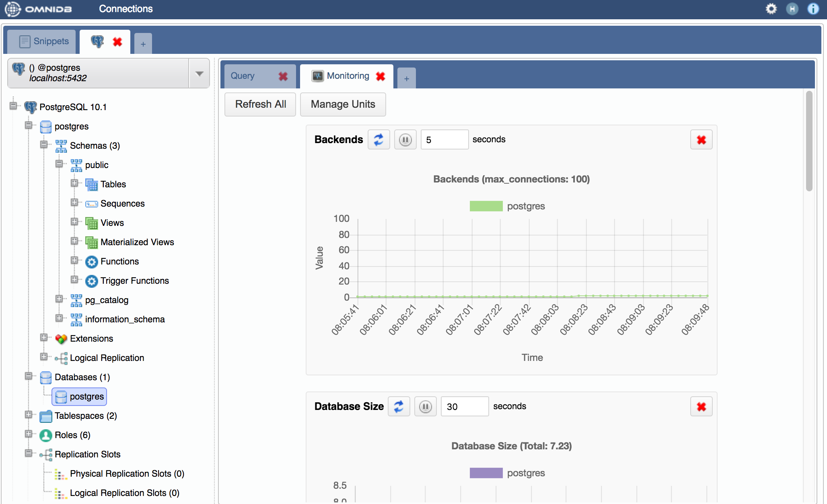The width and height of the screenshot is (827, 504).
Task: Expand the Roles (6) node
Action: pyautogui.click(x=29, y=434)
